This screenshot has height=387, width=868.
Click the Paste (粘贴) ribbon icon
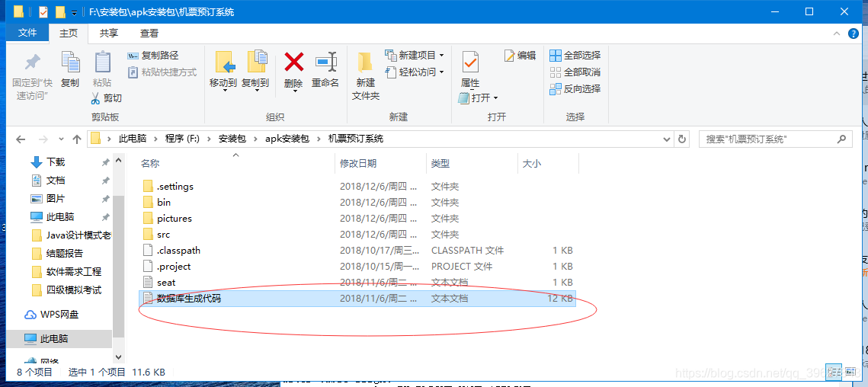coord(102,62)
